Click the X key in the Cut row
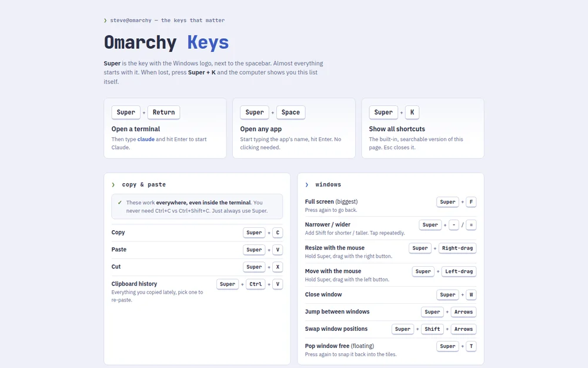This screenshot has width=588, height=368. (x=278, y=267)
